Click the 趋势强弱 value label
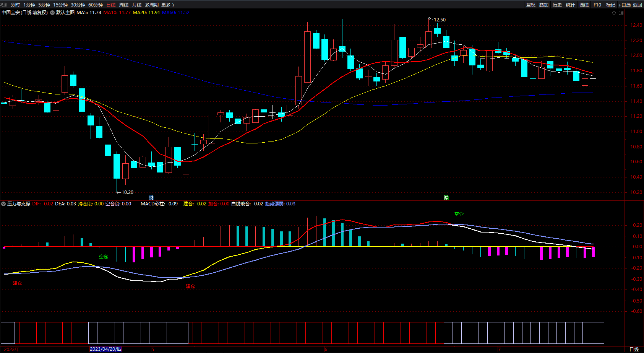 (280, 204)
